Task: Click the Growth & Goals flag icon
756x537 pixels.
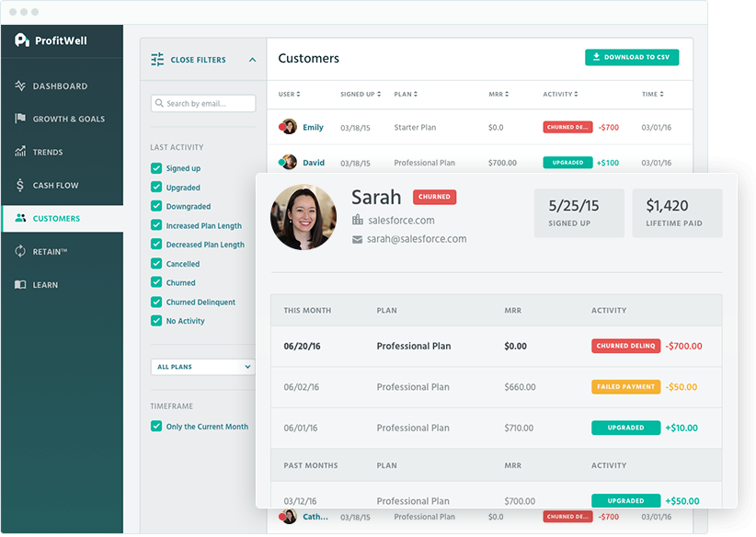Action: click(x=20, y=120)
